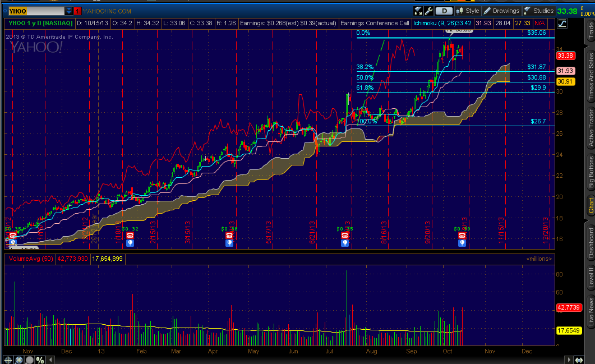Click the $35.06 Fibonacci price label

pos(536,33)
